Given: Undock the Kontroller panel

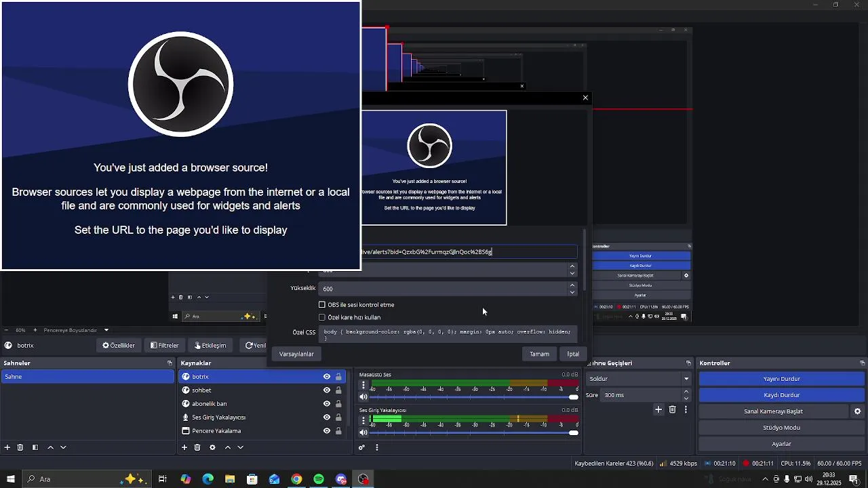Looking at the screenshot, I should (x=863, y=363).
